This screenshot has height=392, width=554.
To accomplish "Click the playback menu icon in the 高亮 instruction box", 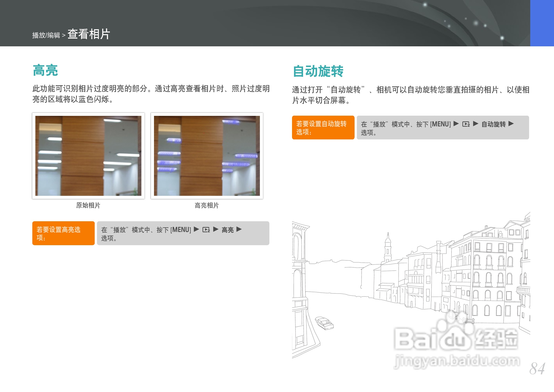I will point(206,230).
